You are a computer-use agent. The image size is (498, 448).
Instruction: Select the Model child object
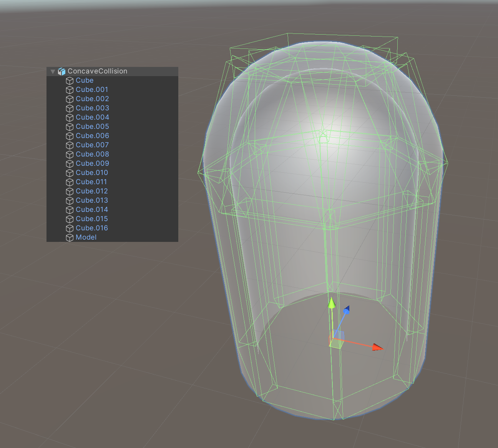(86, 237)
